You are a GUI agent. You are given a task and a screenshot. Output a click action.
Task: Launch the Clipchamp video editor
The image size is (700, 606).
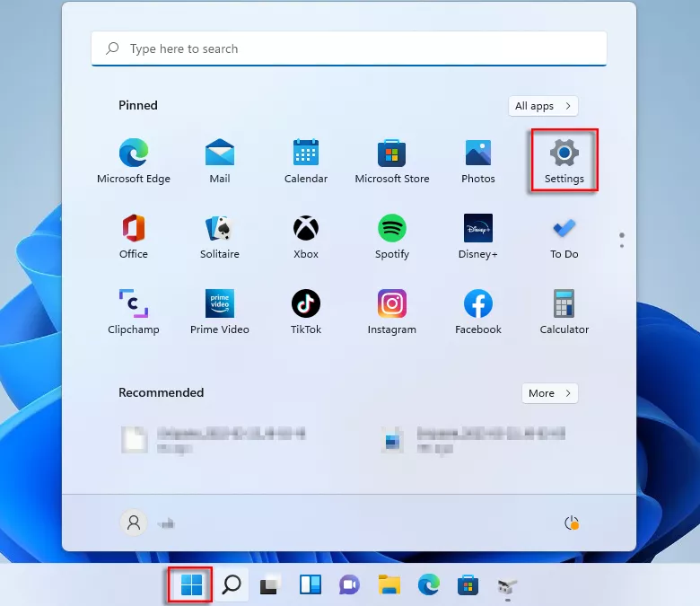click(134, 312)
